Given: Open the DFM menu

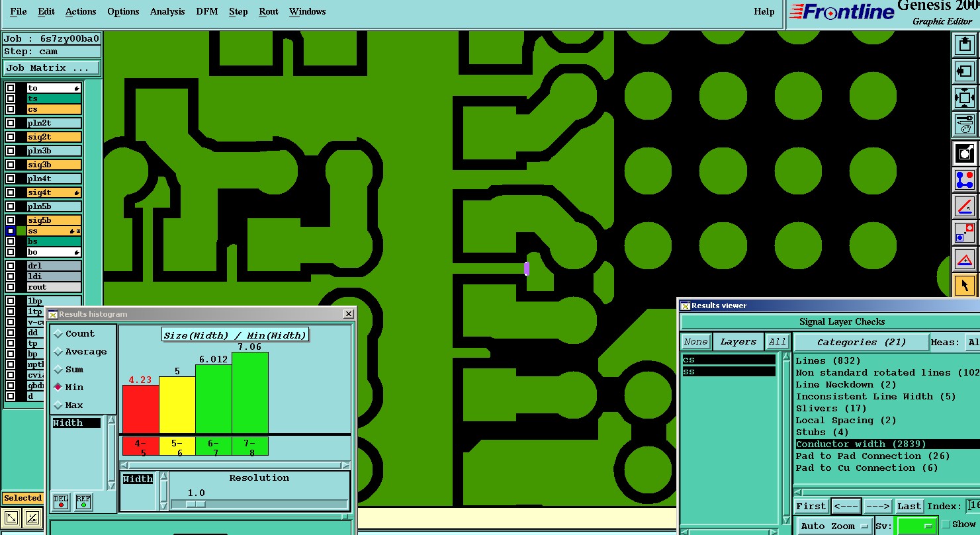Looking at the screenshot, I should point(207,11).
